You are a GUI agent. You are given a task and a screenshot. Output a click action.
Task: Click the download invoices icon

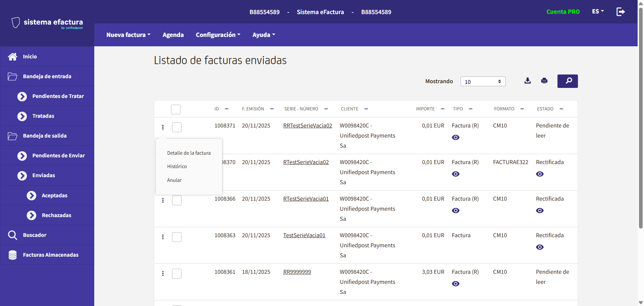pyautogui.click(x=528, y=81)
